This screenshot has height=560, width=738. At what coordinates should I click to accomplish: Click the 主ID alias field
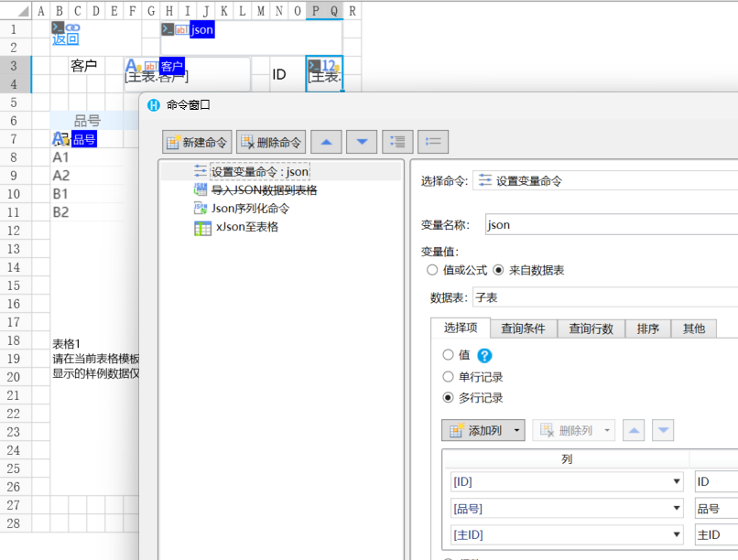tap(716, 534)
